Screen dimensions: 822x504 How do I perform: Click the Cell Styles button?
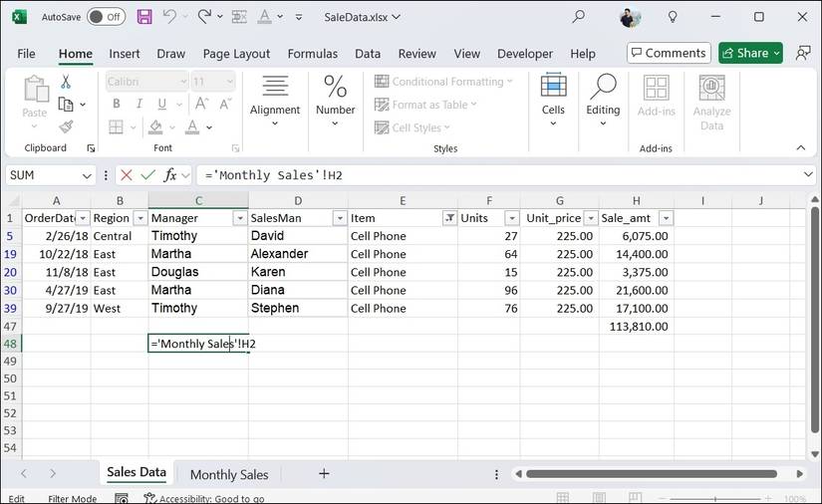[x=412, y=127]
